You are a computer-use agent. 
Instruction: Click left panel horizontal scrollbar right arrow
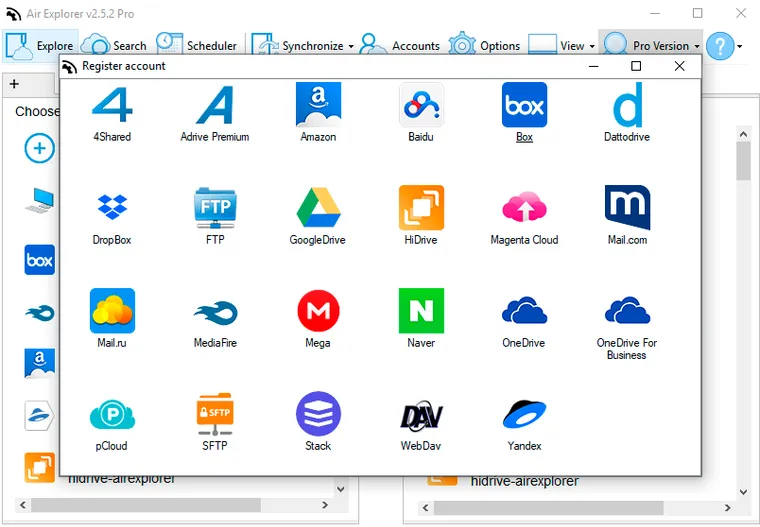(325, 505)
